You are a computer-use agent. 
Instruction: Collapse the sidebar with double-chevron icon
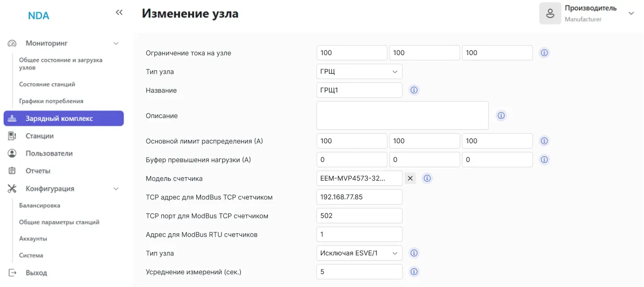[119, 13]
